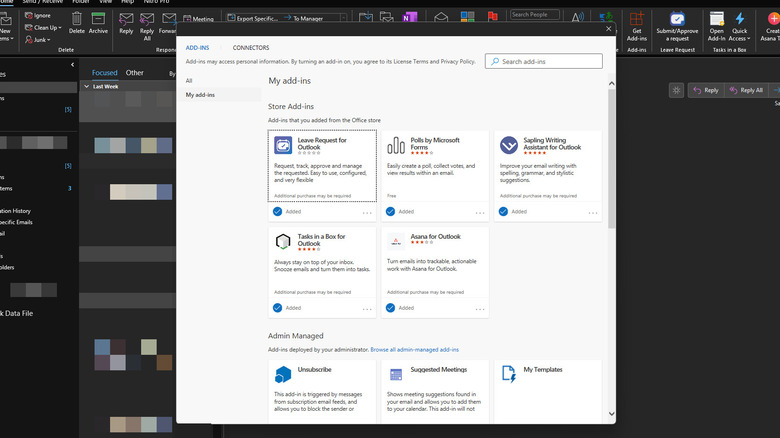
Task: Open the OneNote icon in ribbon
Action: click(x=409, y=17)
